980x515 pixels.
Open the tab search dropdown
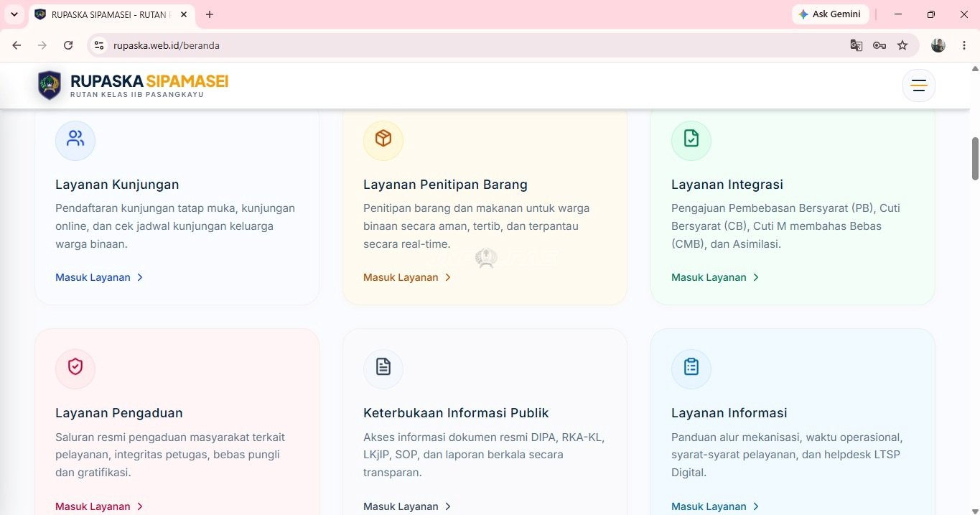point(14,14)
